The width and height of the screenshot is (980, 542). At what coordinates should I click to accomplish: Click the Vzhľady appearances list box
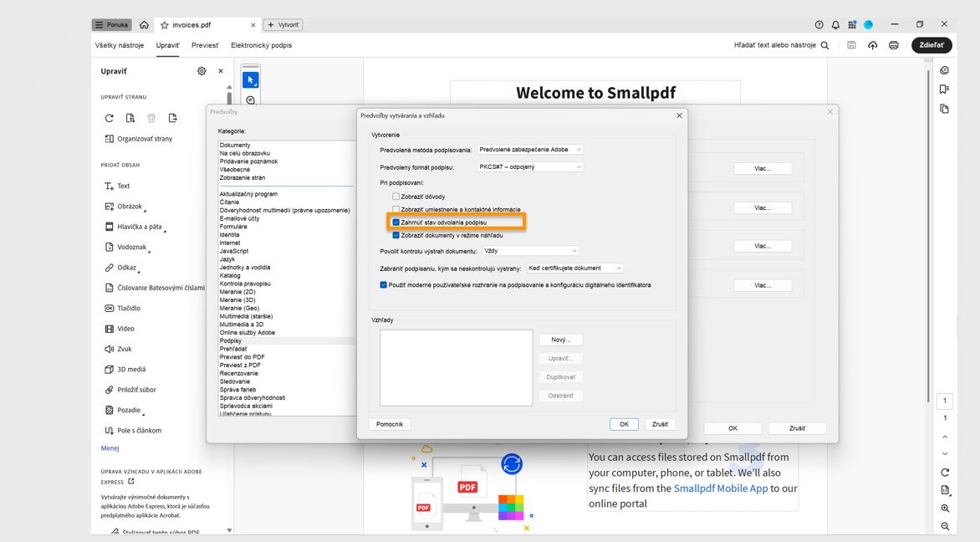[x=457, y=367]
